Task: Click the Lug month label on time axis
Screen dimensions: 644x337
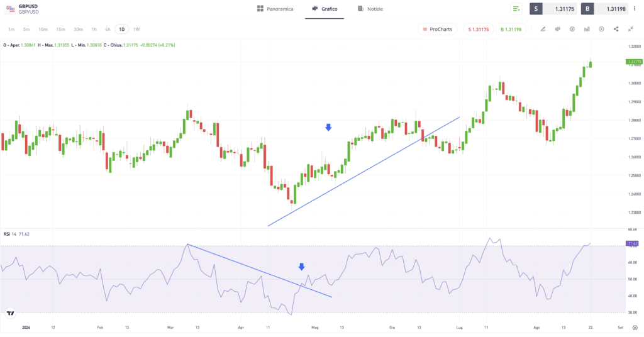Action: tap(459, 328)
